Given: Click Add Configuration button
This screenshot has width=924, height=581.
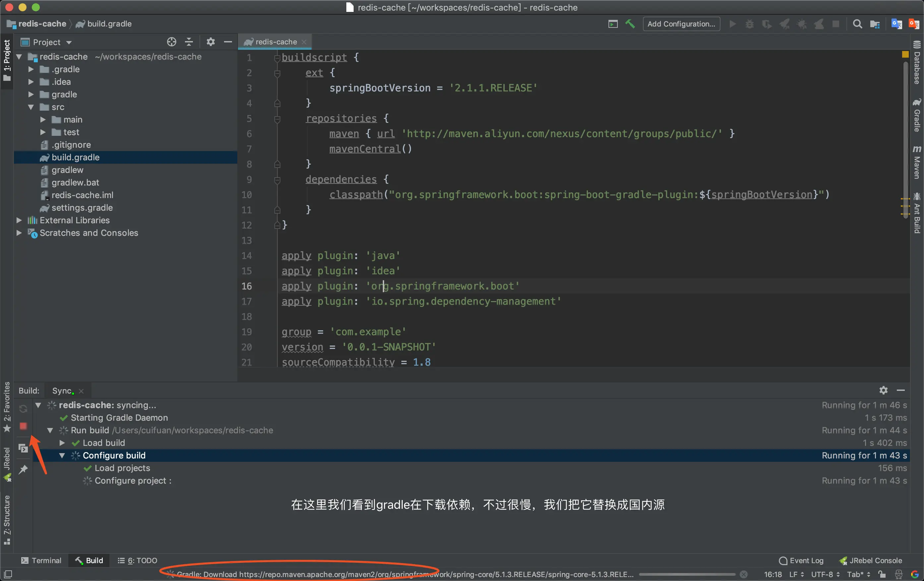Looking at the screenshot, I should click(x=681, y=24).
